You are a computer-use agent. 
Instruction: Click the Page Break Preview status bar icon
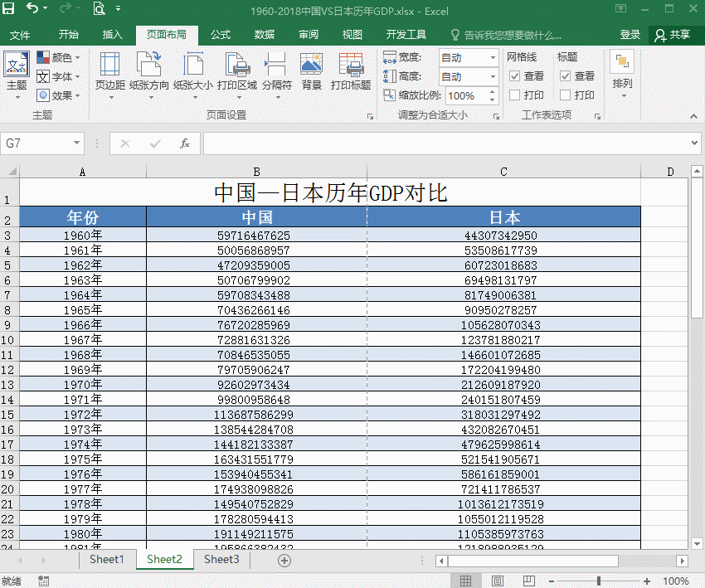[529, 581]
